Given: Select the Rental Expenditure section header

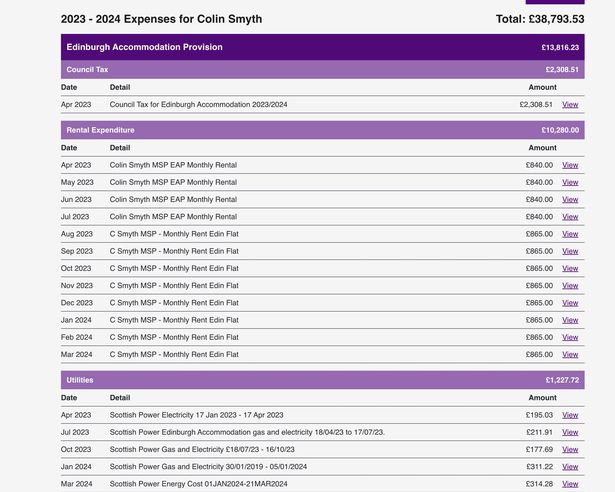Looking at the screenshot, I should pyautogui.click(x=322, y=130).
